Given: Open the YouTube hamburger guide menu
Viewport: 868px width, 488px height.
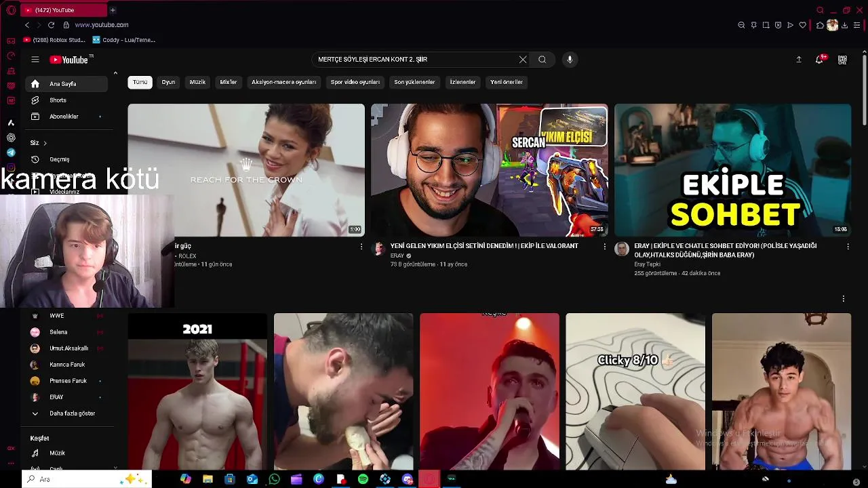Looking at the screenshot, I should (35, 60).
